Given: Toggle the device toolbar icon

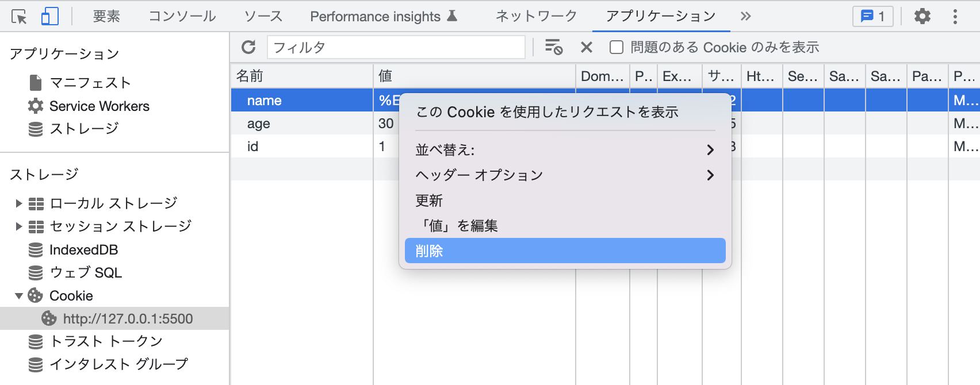Looking at the screenshot, I should (x=50, y=17).
